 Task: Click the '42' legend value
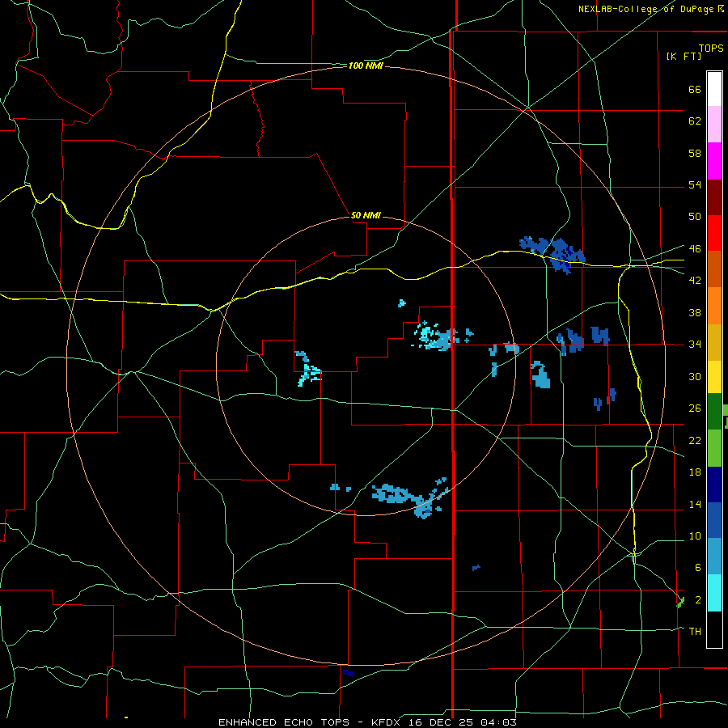pos(695,281)
